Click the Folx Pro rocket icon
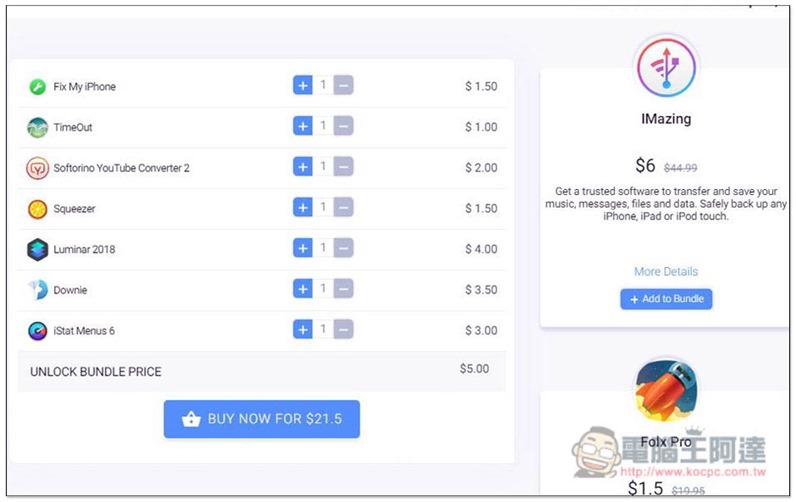Viewport: 796px width, 502px height. pos(666,390)
